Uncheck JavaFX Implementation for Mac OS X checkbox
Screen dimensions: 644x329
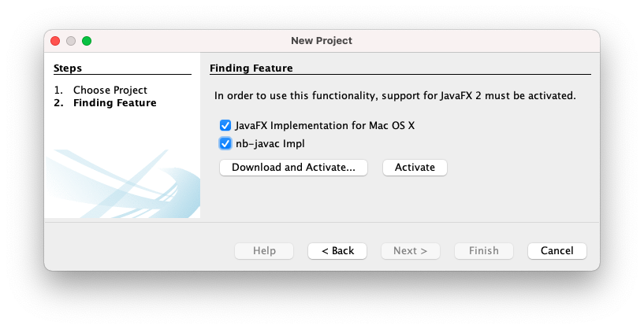click(x=225, y=125)
